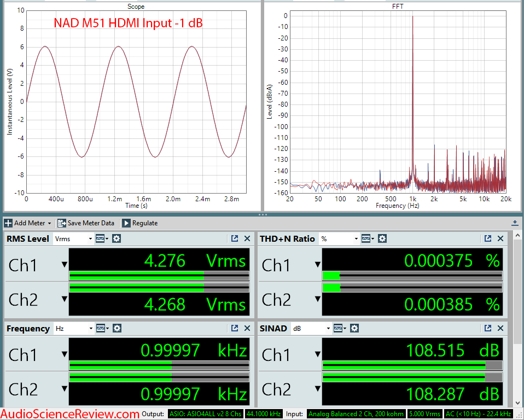
Task: Click THD+N Ch2 reading 0.000385 %
Action: point(452,305)
